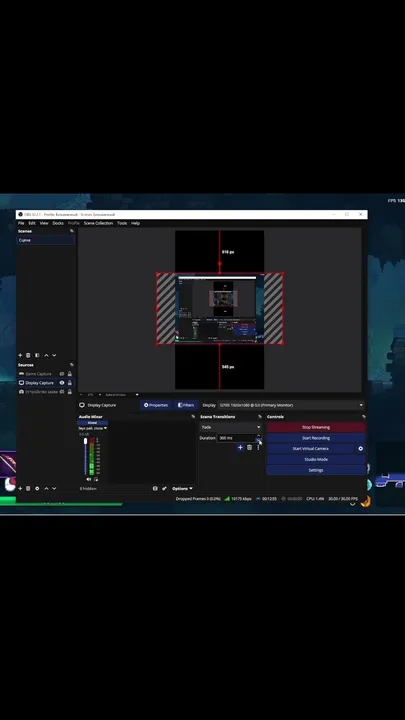
Task: Toggle visibility eye of Display Capture source
Action: (x=62, y=383)
